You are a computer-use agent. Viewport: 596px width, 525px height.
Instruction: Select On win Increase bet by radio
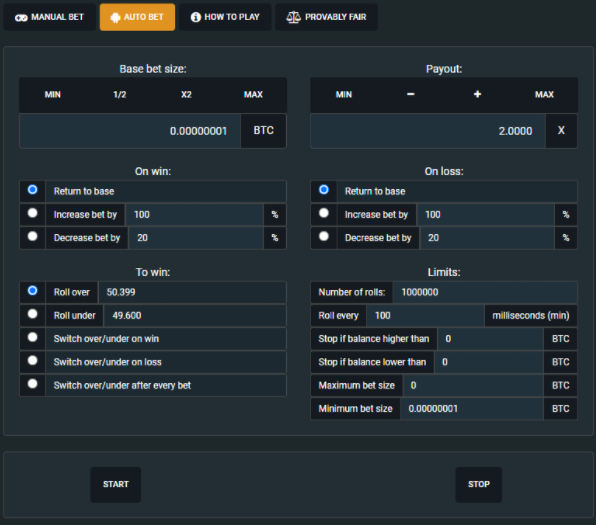click(33, 213)
